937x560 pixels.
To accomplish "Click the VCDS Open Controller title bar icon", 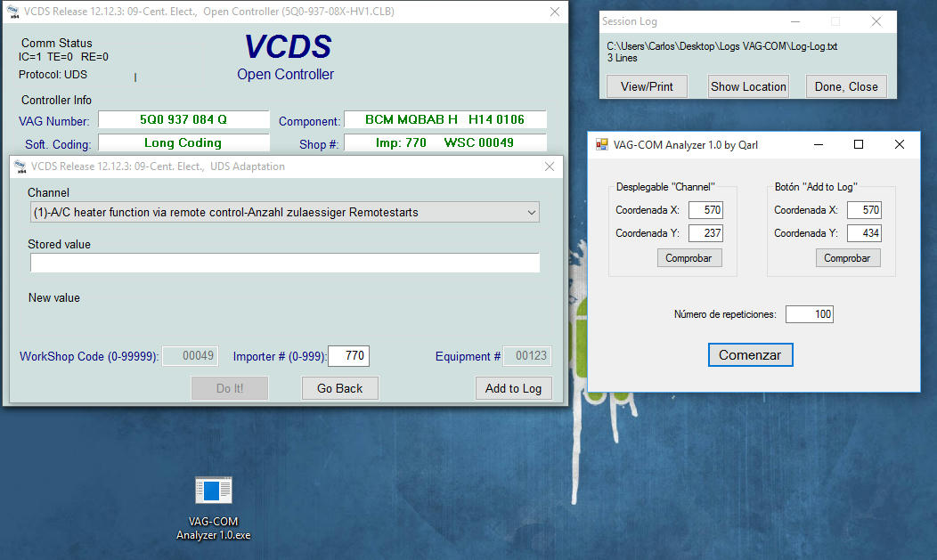I will [x=12, y=12].
